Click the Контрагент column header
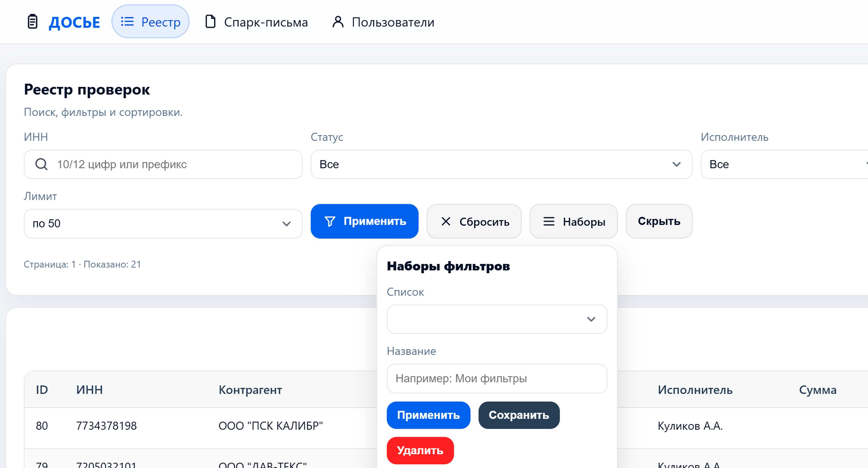Screen dimensions: 868x468 (250, 390)
